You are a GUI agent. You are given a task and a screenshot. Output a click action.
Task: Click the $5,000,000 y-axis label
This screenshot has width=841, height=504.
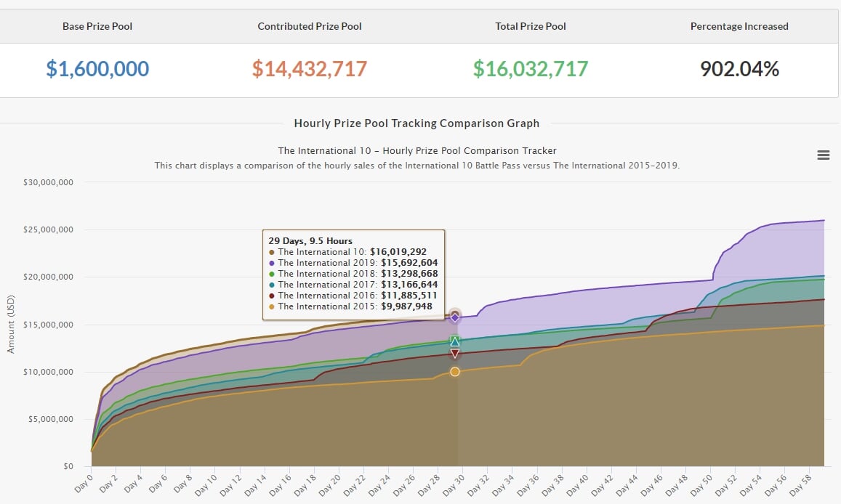tap(51, 419)
